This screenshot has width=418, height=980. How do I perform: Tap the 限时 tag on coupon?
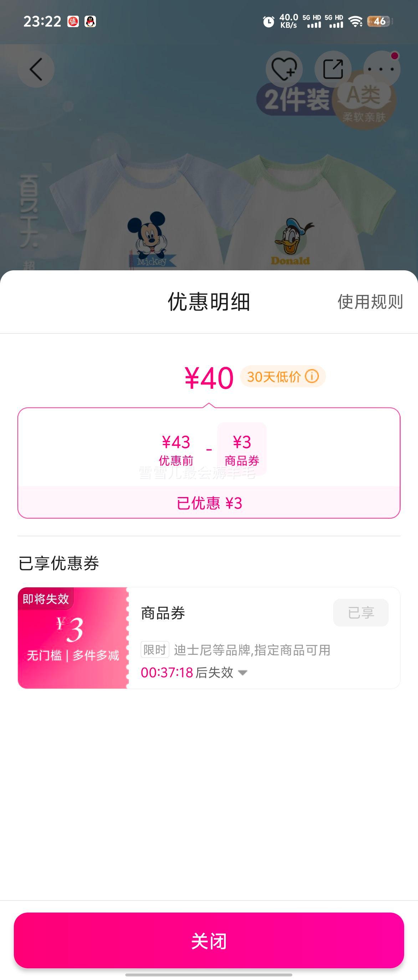click(x=155, y=649)
